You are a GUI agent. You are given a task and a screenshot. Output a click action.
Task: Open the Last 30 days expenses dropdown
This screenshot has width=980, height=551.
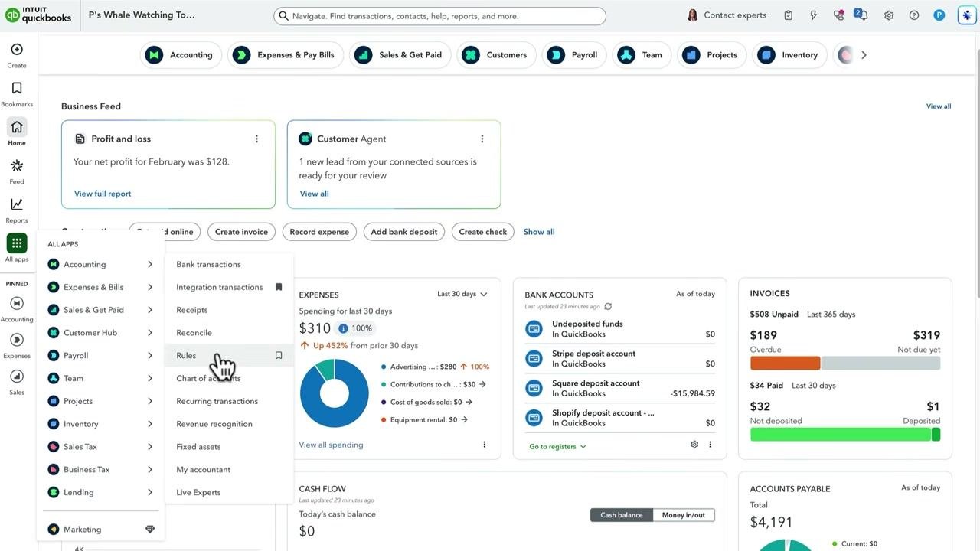click(462, 294)
